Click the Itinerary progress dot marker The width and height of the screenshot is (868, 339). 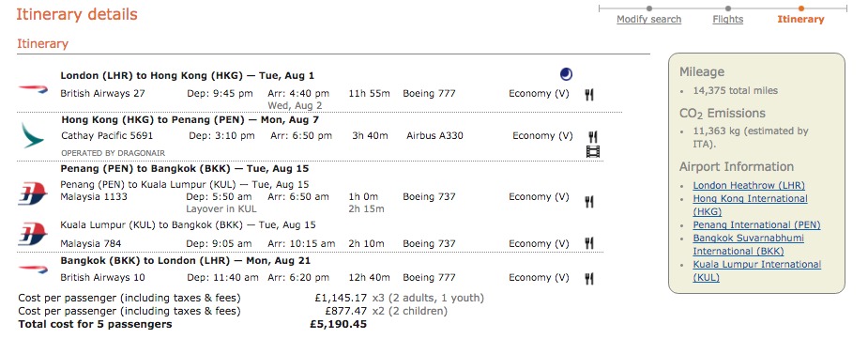point(801,8)
